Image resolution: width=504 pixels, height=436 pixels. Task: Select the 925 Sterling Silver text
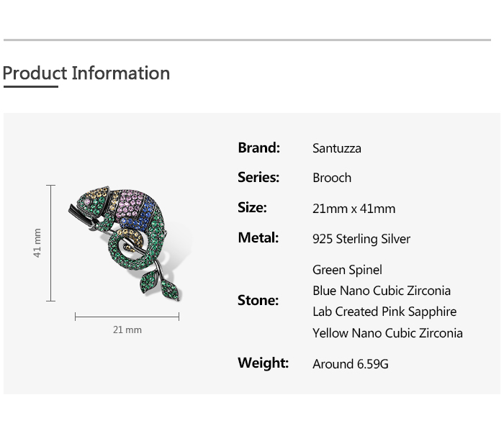click(x=361, y=239)
